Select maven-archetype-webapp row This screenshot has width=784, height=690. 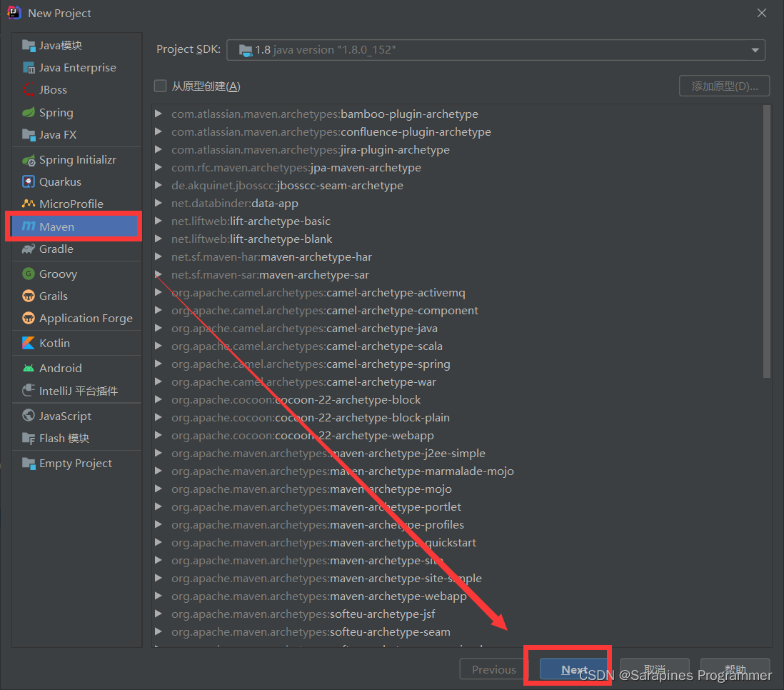[x=458, y=596]
